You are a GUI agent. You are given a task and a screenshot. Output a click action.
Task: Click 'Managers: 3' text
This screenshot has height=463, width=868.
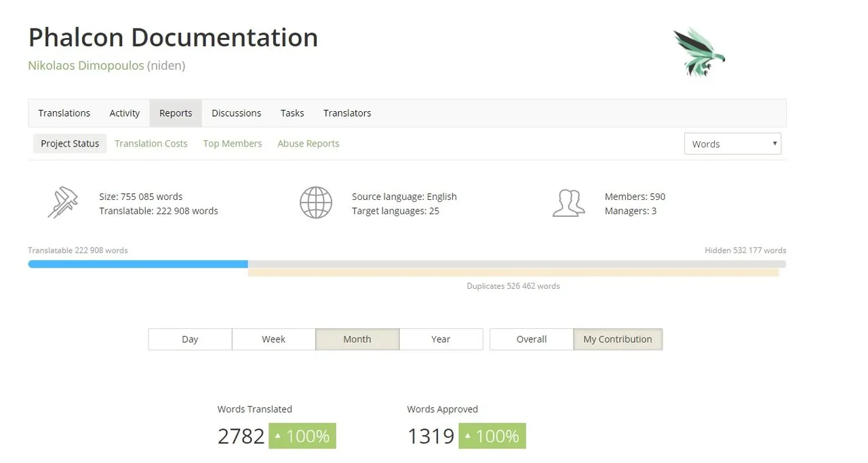631,211
